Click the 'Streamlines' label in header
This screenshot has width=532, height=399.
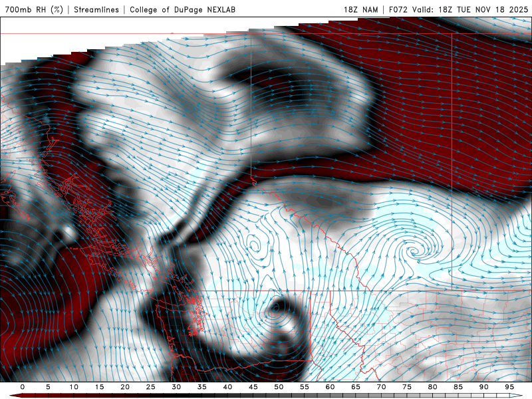(x=96, y=9)
